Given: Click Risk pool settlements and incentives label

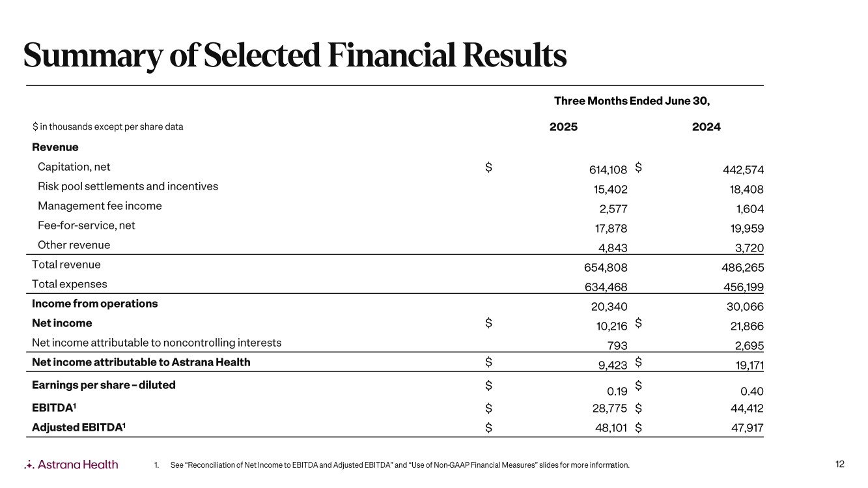Looking at the screenshot, I should click(x=128, y=186).
